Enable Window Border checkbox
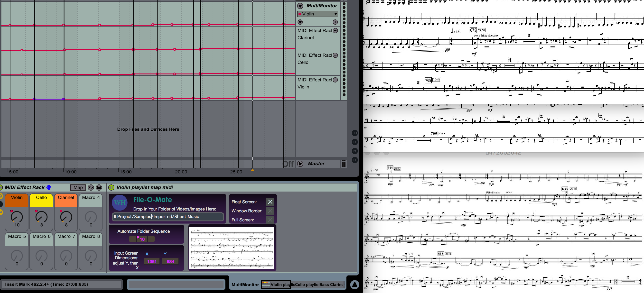The width and height of the screenshot is (644, 293). 270,211
